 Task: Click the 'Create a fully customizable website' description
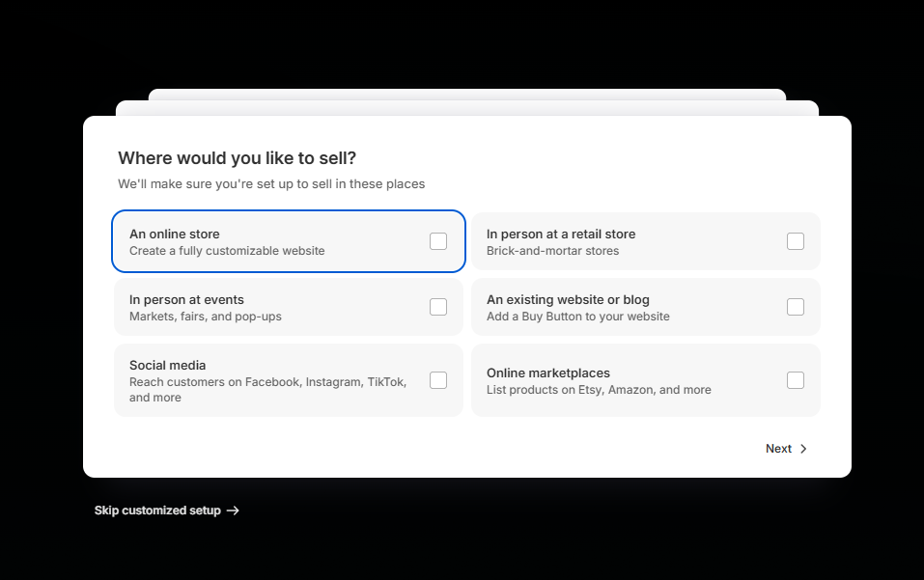[x=227, y=251]
